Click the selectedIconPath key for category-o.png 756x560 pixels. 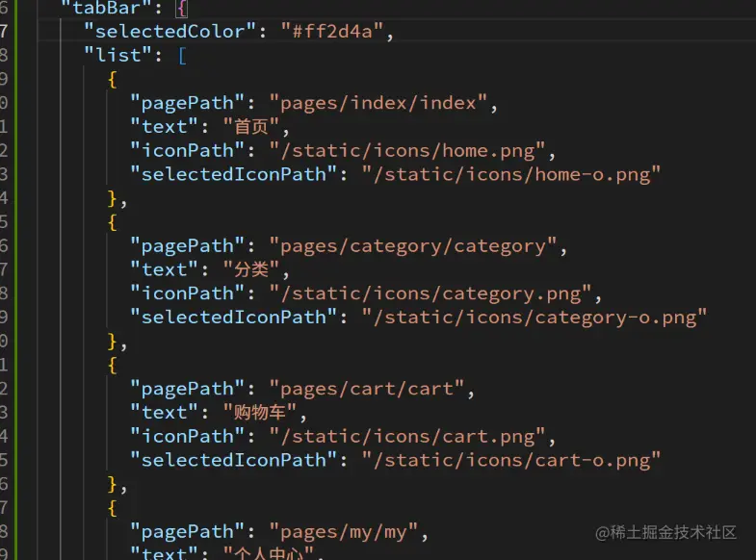click(x=234, y=318)
